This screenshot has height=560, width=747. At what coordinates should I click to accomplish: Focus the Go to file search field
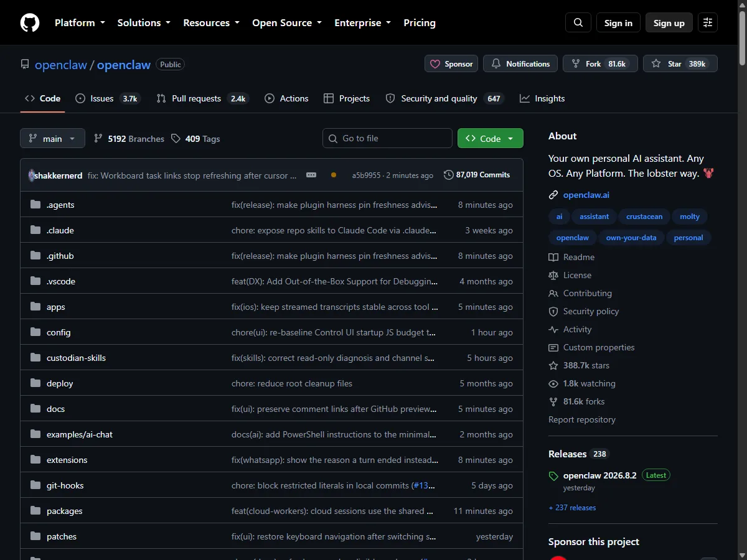pyautogui.click(x=387, y=138)
